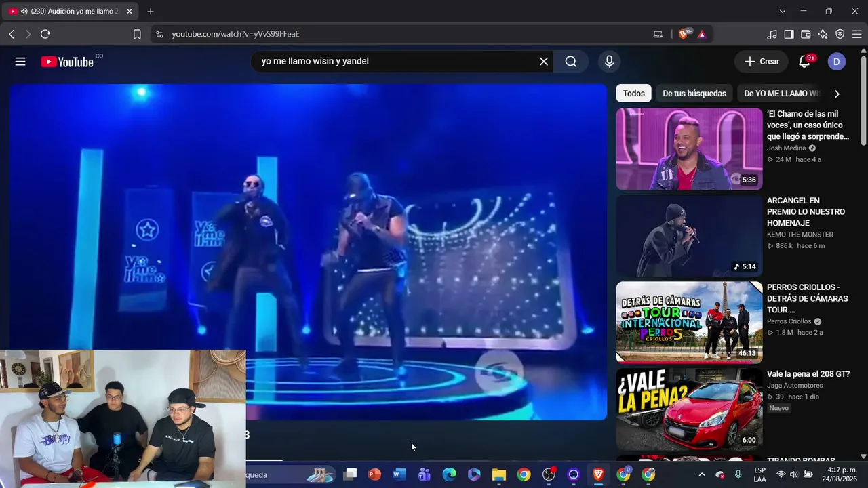Click the video player to pause
Screen dimensions: 868x488
point(308,252)
